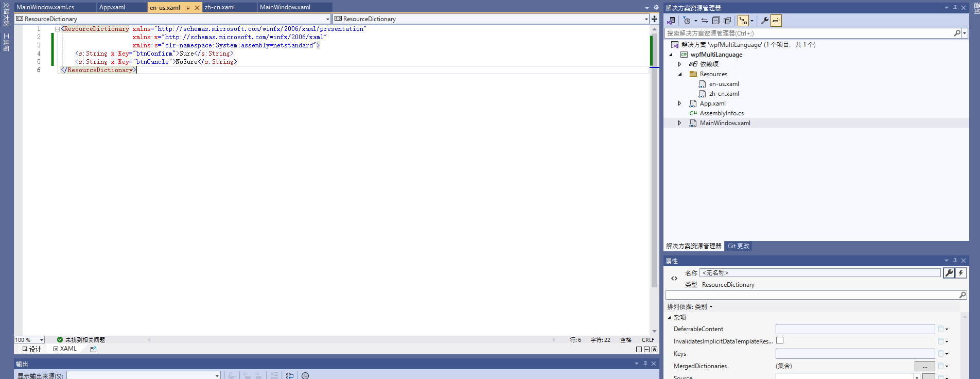Pin the 输出 output panel
This screenshot has width=980, height=379.
click(x=645, y=364)
